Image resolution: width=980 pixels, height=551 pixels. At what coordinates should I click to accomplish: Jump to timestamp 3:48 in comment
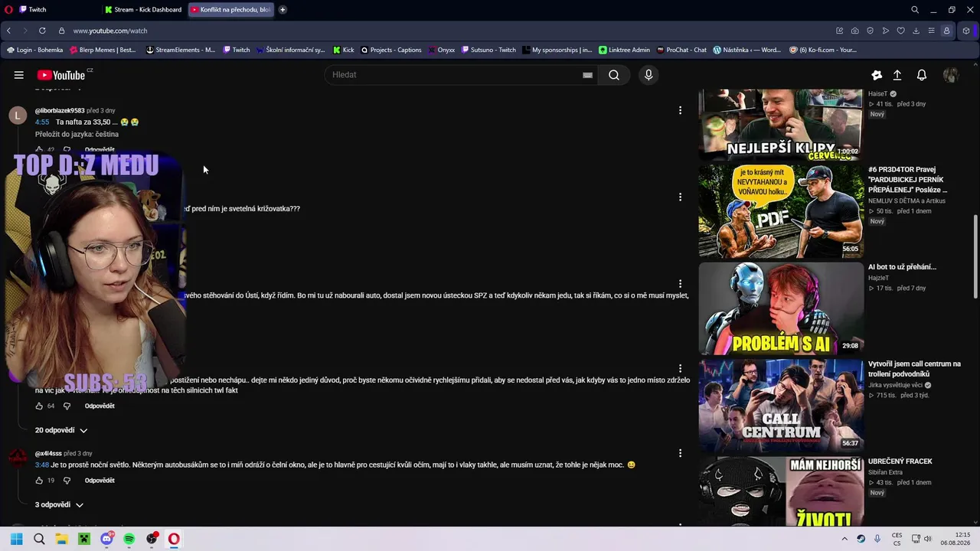(x=42, y=465)
